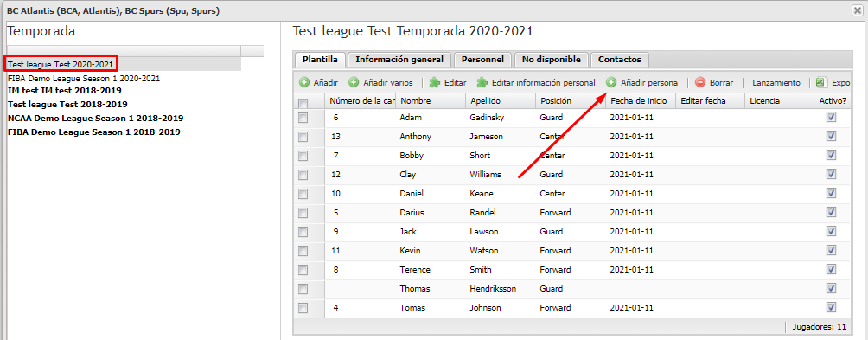Open the No disponible tab
The height and width of the screenshot is (340, 868).
tap(552, 60)
